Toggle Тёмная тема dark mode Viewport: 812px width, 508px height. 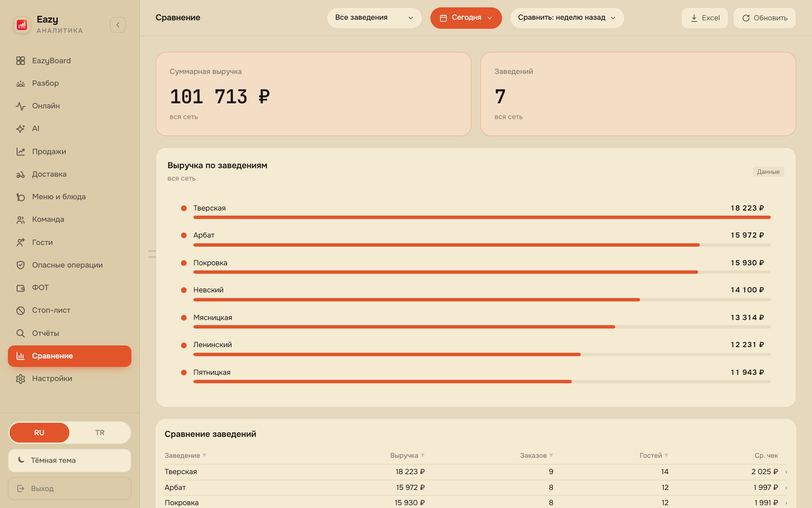[x=69, y=460]
